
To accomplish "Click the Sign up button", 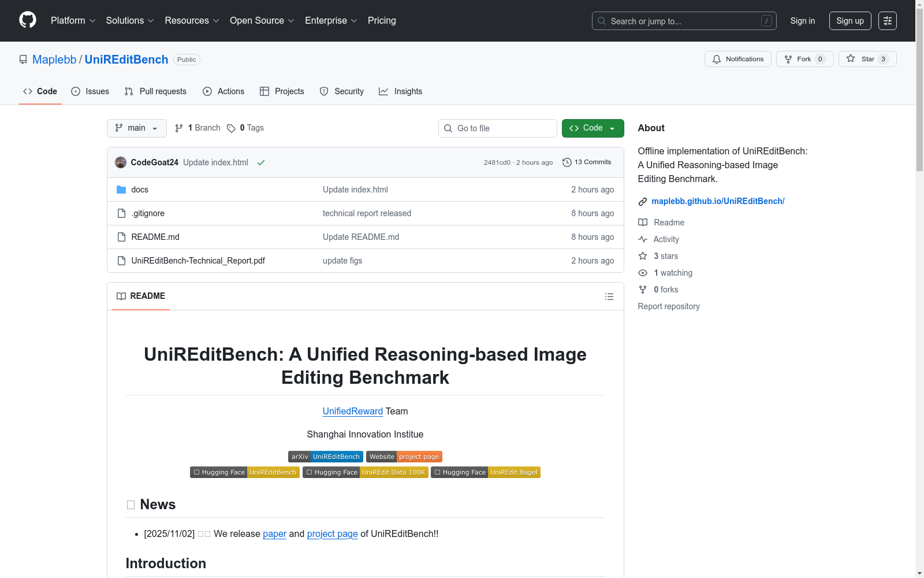I will 850,20.
